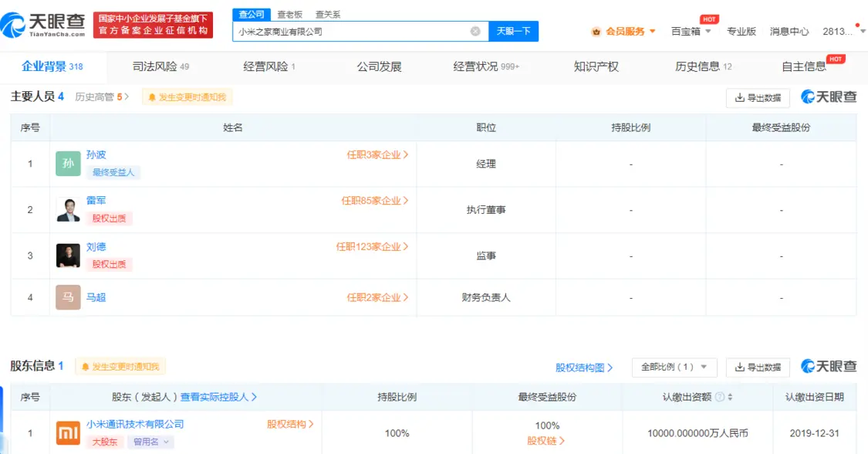Open the 全部比例 (1) filter dropdown
The width and height of the screenshot is (868, 454).
(674, 367)
